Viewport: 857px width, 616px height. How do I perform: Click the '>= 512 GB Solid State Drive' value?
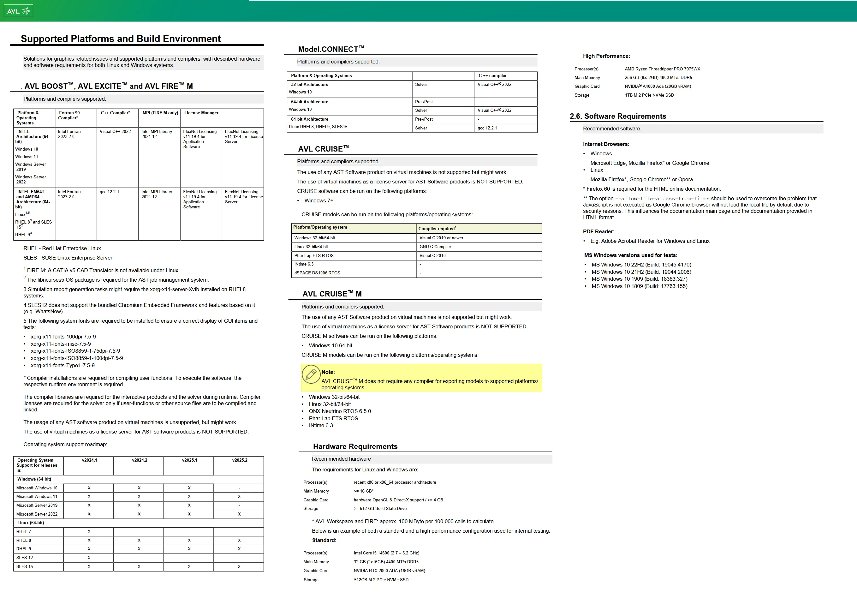point(380,509)
